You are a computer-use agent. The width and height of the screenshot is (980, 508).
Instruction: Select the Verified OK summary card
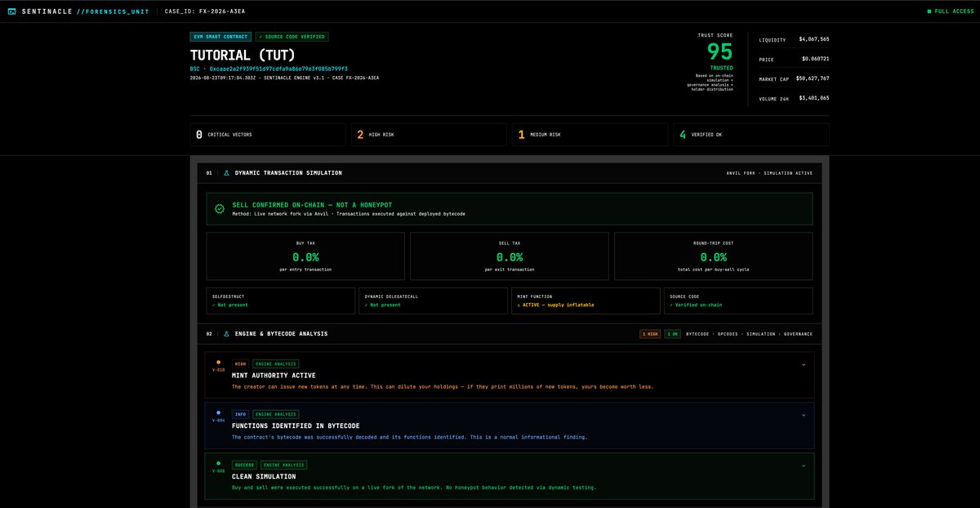pos(751,134)
